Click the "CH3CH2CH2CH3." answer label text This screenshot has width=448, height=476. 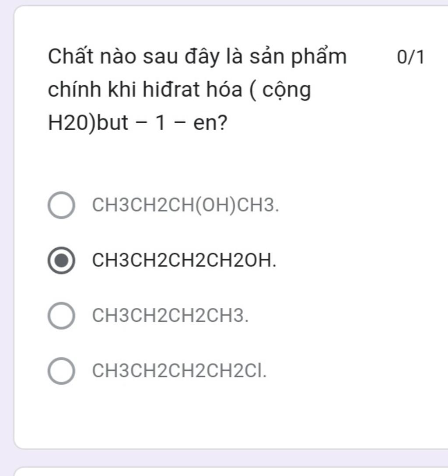(x=170, y=315)
